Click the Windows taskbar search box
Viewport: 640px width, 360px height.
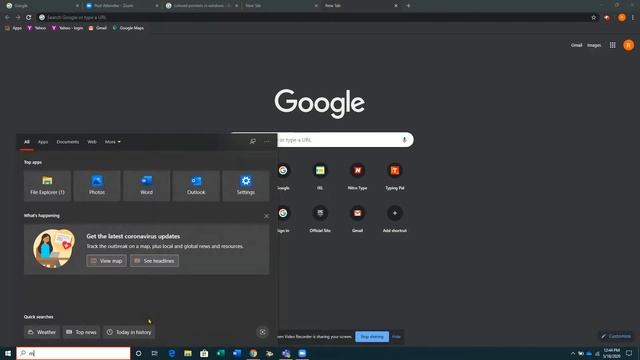coord(73,353)
